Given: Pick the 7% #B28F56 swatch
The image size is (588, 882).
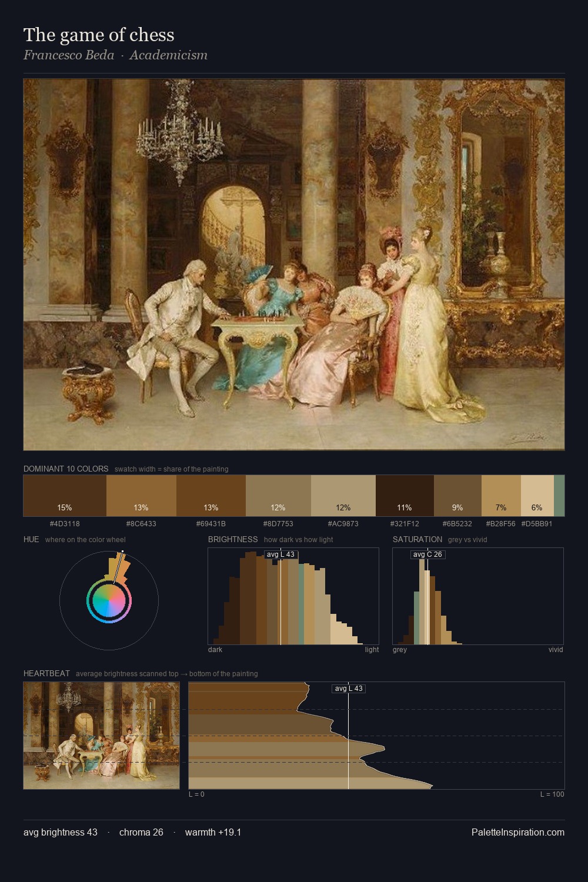Looking at the screenshot, I should coord(501,495).
